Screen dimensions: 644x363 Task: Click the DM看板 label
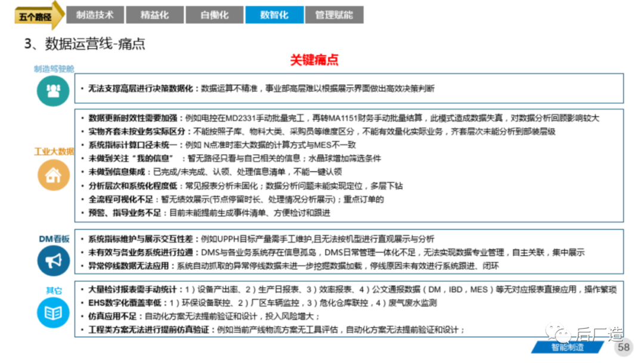(54, 239)
